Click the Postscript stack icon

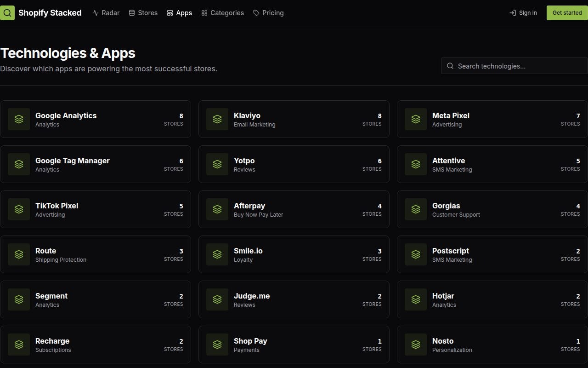pos(416,254)
